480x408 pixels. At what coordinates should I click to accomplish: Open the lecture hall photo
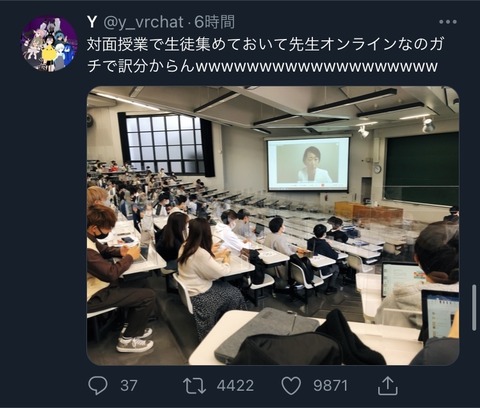[273, 226]
